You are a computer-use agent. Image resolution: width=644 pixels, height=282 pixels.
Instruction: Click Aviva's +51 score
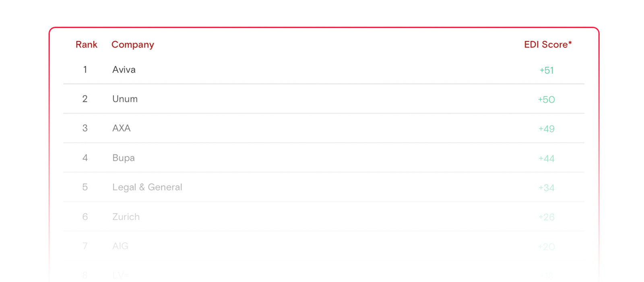coord(547,70)
